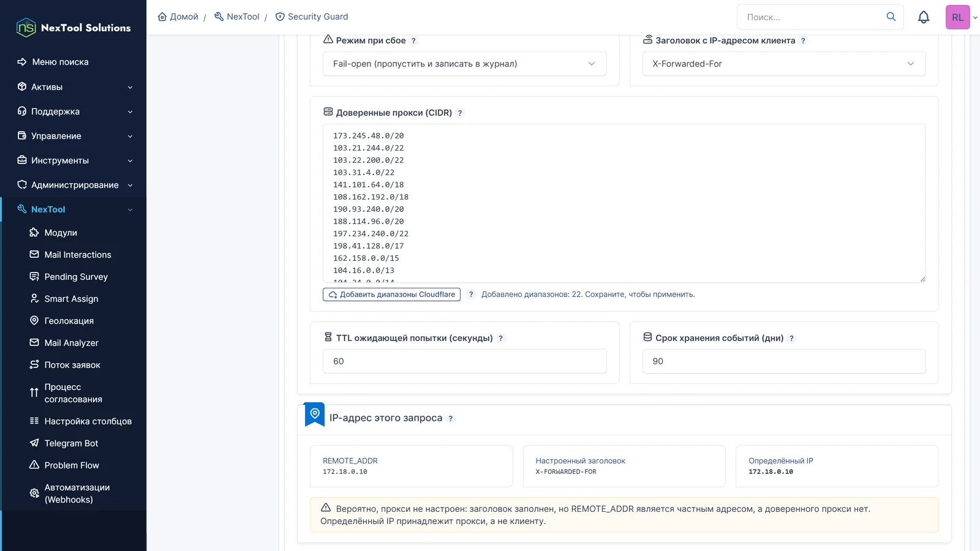Open the Режим при сбое dropdown
Viewport: 980px width, 551px height.
click(464, 64)
